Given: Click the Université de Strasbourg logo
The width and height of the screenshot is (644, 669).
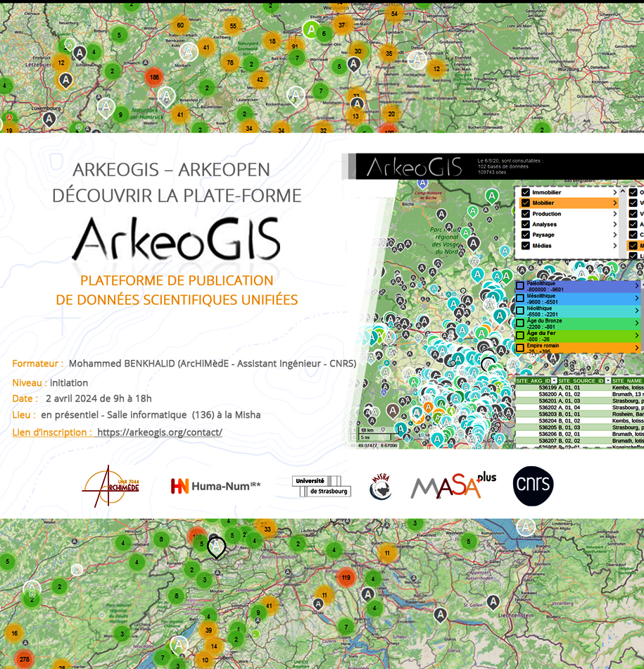Looking at the screenshot, I should [322, 486].
